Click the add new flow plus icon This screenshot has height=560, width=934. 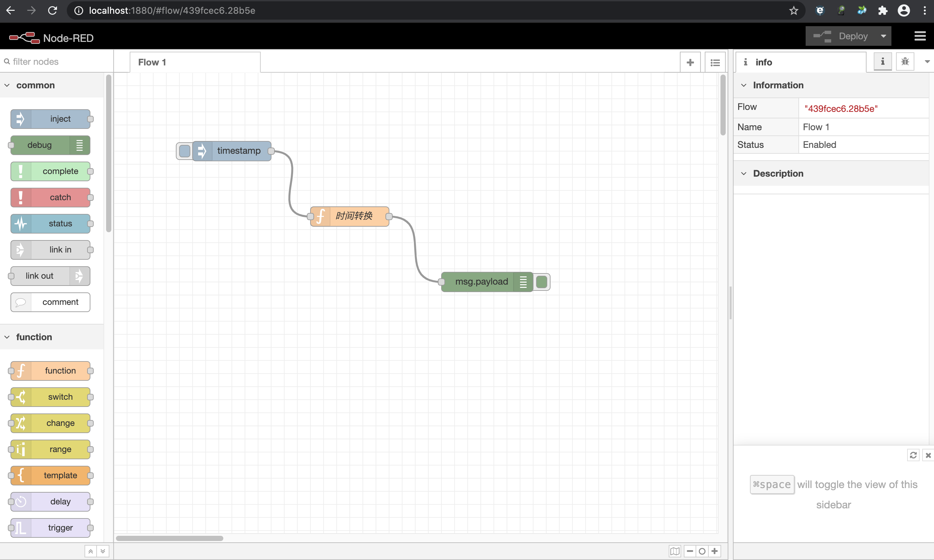pos(690,62)
